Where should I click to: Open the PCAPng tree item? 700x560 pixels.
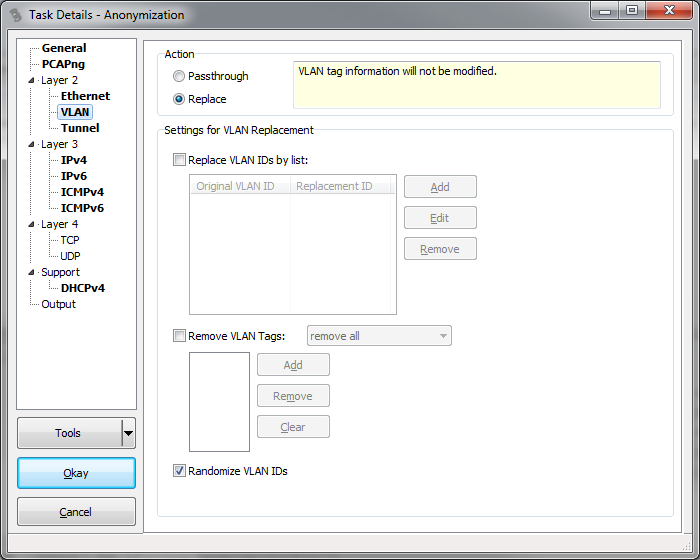[x=63, y=64]
